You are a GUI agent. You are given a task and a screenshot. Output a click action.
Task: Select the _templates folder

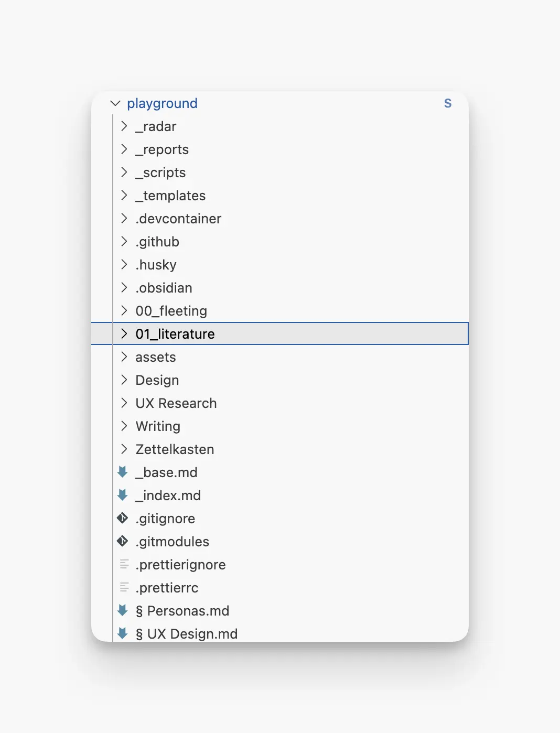point(280,196)
